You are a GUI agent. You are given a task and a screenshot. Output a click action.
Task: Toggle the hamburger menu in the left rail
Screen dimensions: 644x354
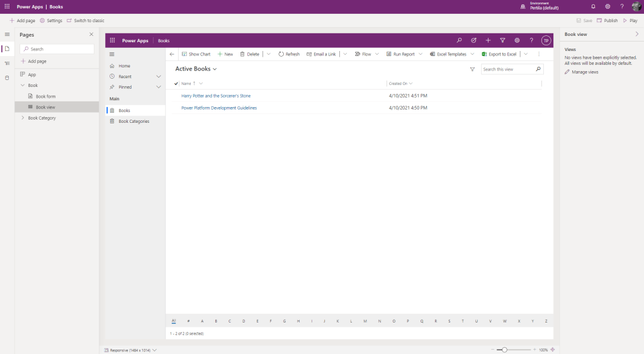[7, 35]
